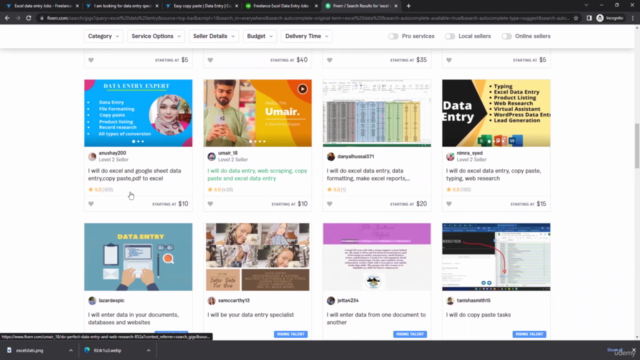Expand the Budget dropdown
Screen dimensions: 640x360
coord(260,36)
